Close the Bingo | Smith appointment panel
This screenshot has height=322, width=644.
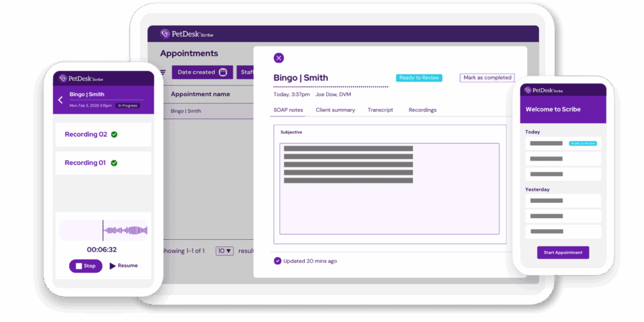pos(279,58)
